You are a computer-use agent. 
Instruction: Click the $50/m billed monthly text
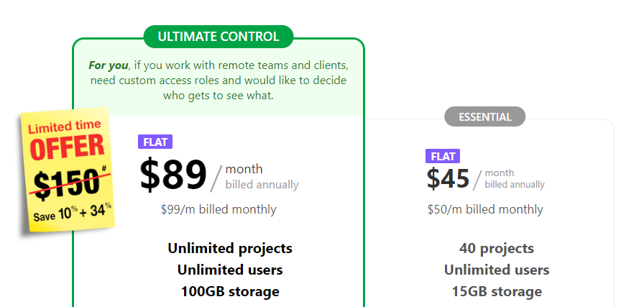(485, 210)
